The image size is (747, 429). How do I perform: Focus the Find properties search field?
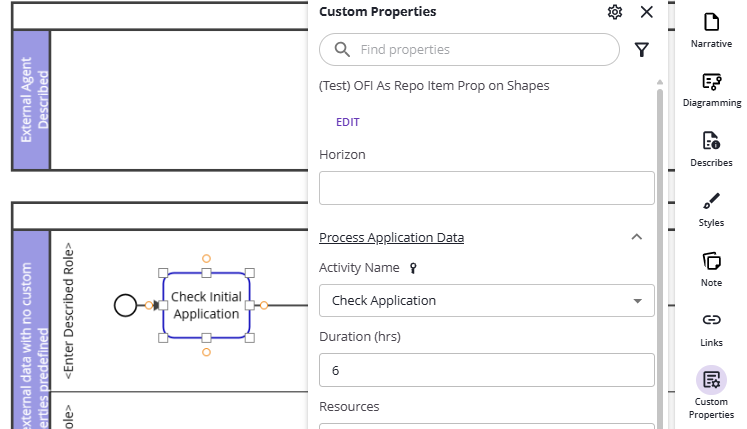coord(480,49)
